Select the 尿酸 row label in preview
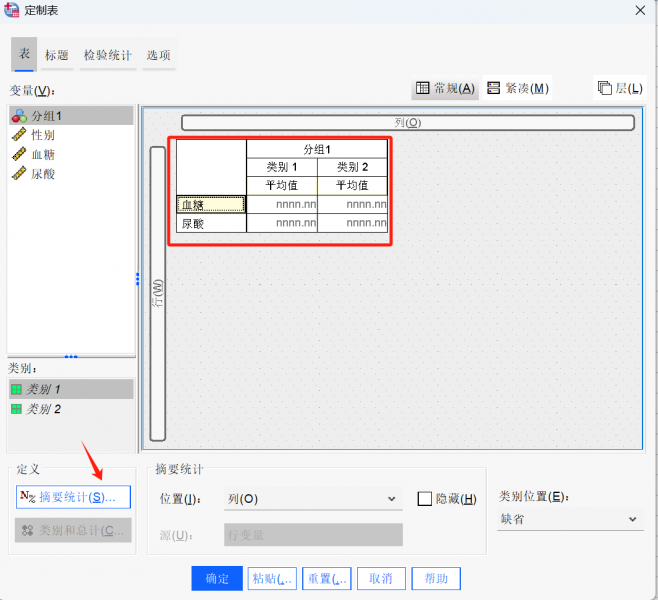This screenshot has height=600, width=658. coord(211,223)
